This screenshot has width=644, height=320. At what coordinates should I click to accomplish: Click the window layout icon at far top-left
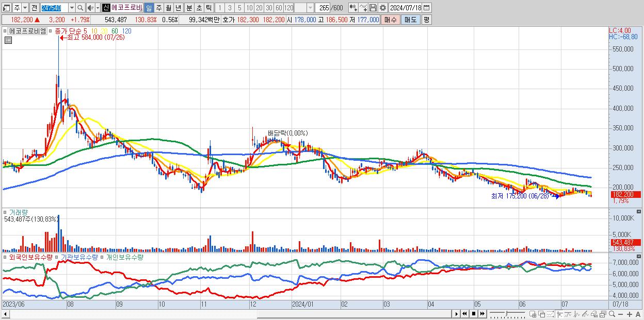6,8
